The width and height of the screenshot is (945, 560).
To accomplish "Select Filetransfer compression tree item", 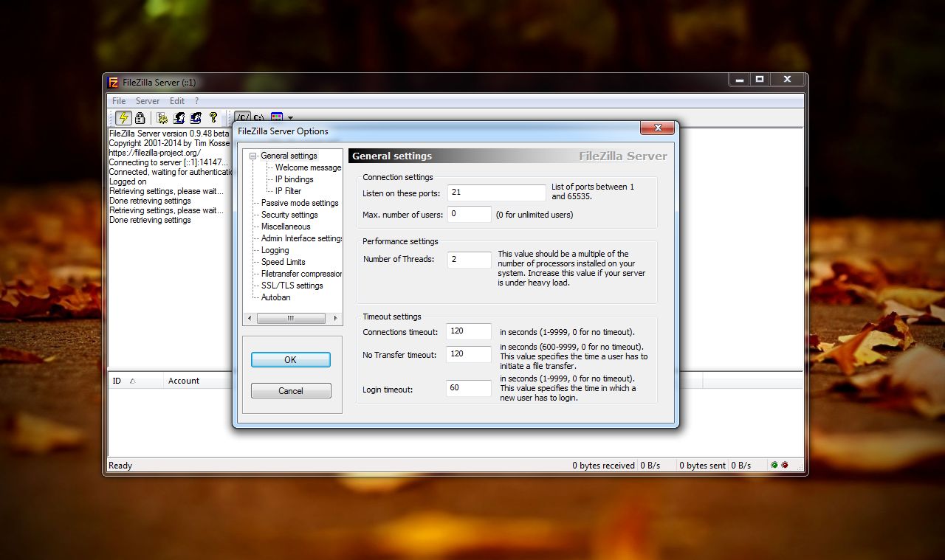I will [x=301, y=274].
